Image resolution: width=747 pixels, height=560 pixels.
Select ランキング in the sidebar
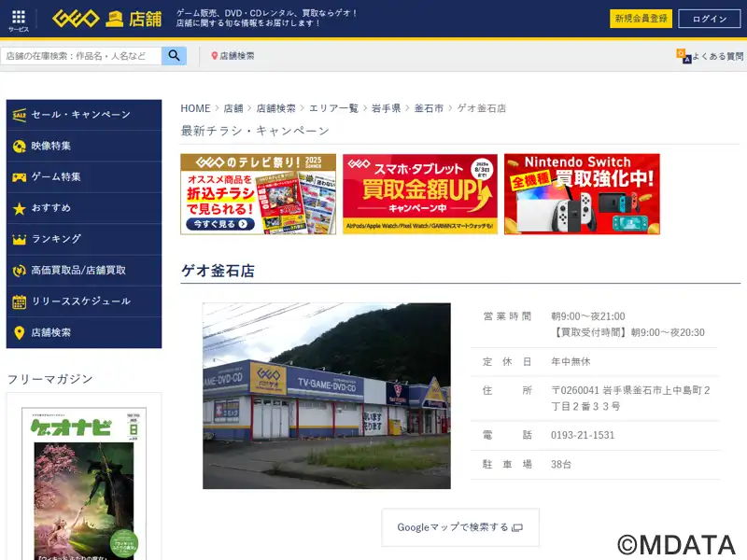84,240
